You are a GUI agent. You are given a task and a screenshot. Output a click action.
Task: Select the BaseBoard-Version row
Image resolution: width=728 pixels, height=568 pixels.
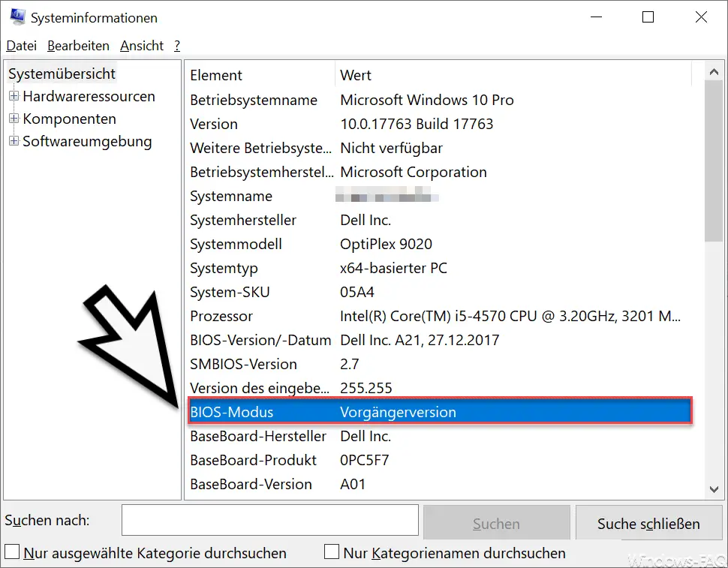pos(440,484)
